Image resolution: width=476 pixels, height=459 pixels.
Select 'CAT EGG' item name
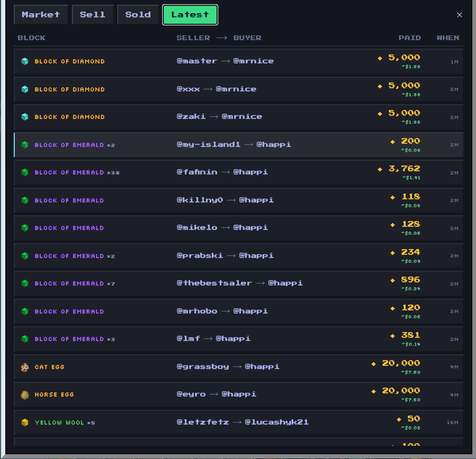coord(50,367)
